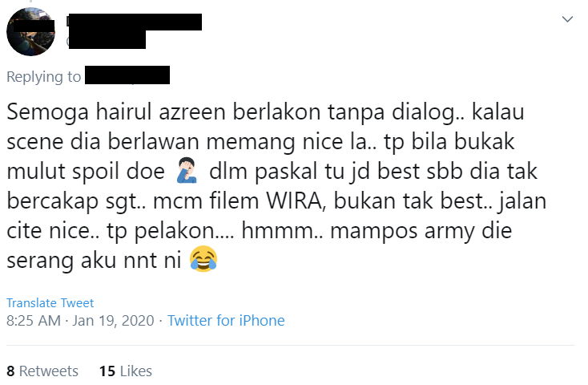The height and width of the screenshot is (385, 588).
Task: Click the word paskal in the tweet
Action: coord(285,172)
